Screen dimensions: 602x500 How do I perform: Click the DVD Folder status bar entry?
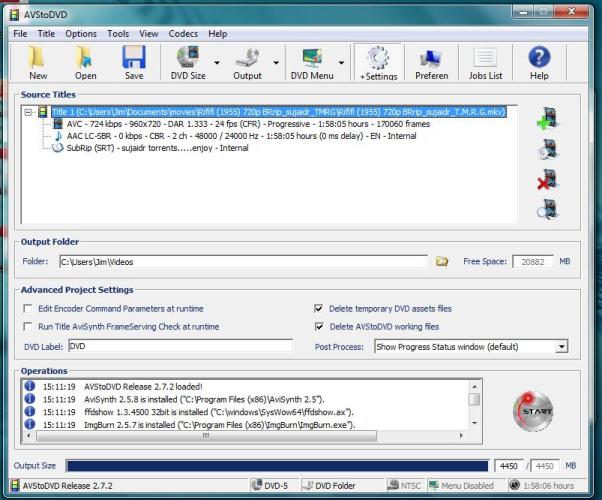(x=329, y=485)
